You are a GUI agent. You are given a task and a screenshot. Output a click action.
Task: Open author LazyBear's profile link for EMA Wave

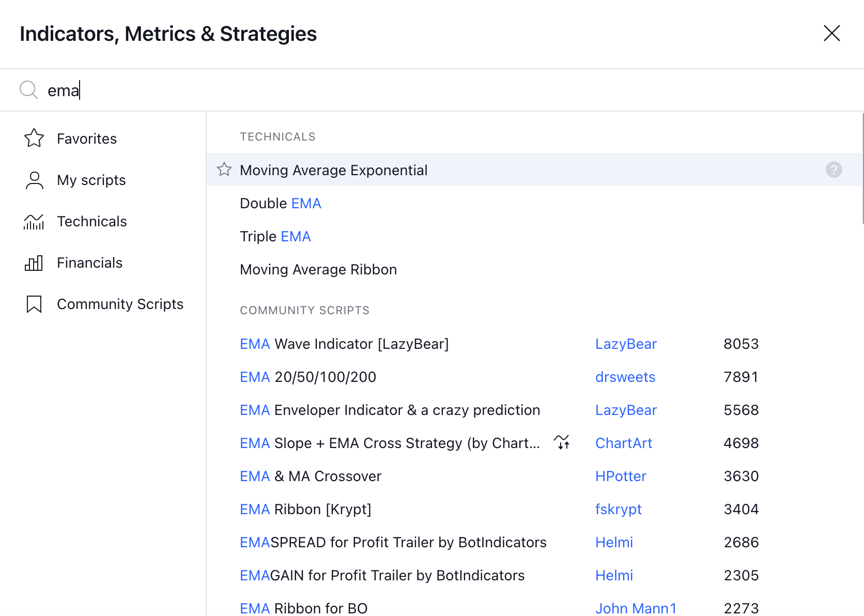626,344
